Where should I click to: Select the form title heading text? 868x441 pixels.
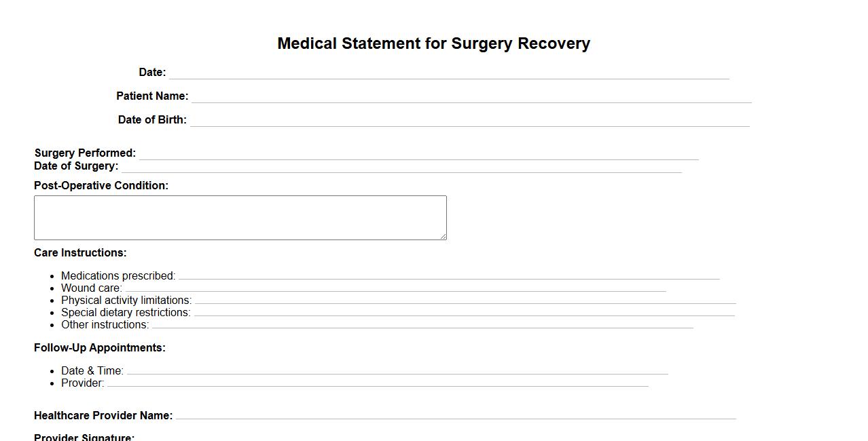433,43
